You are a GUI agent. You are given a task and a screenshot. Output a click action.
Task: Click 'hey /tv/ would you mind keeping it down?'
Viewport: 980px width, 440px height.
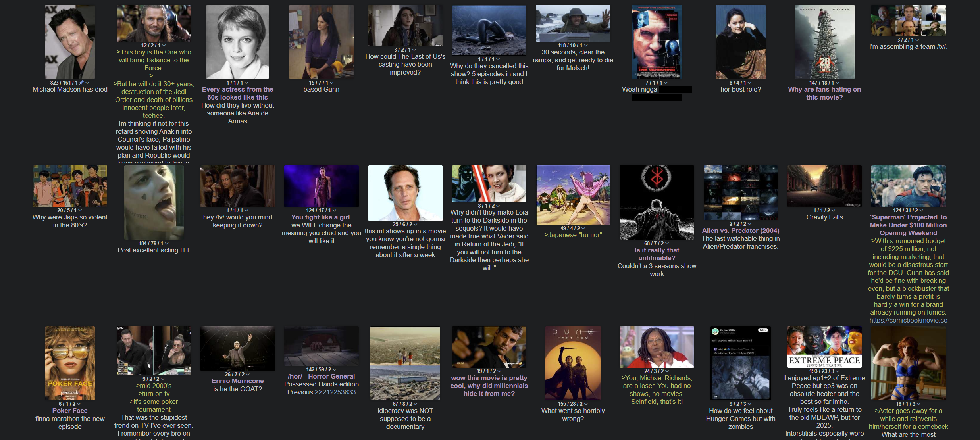pyautogui.click(x=238, y=221)
